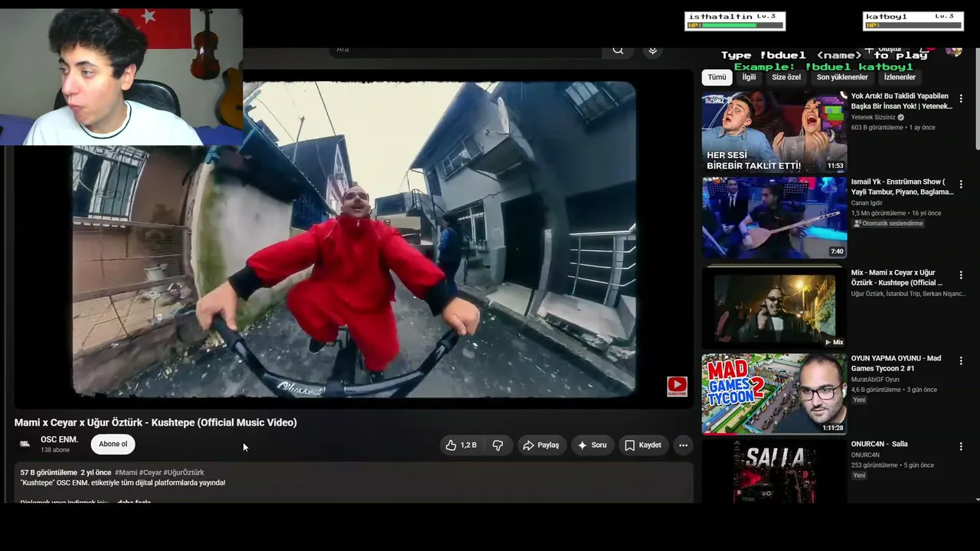Select the İlgili filter chip
This screenshot has width=980, height=551.
point(749,77)
